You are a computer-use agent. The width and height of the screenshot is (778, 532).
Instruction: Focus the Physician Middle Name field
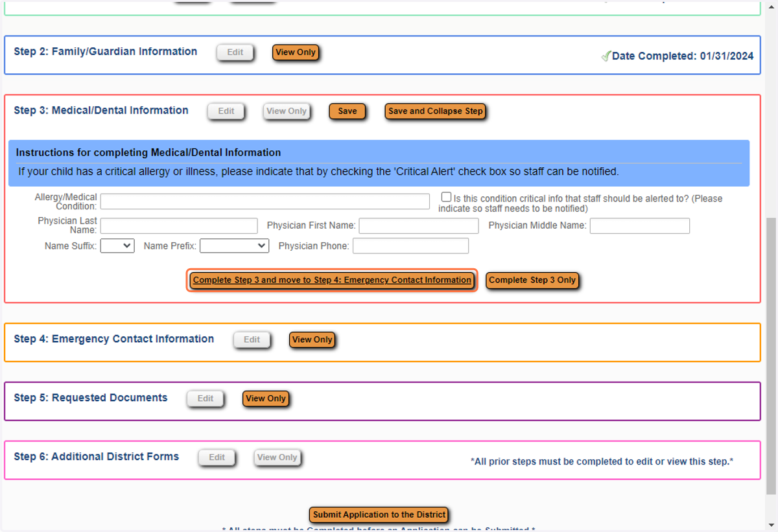[x=640, y=226]
